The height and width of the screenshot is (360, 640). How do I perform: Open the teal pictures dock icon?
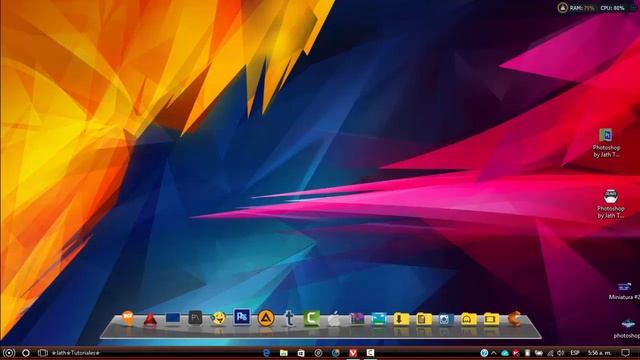click(x=379, y=319)
